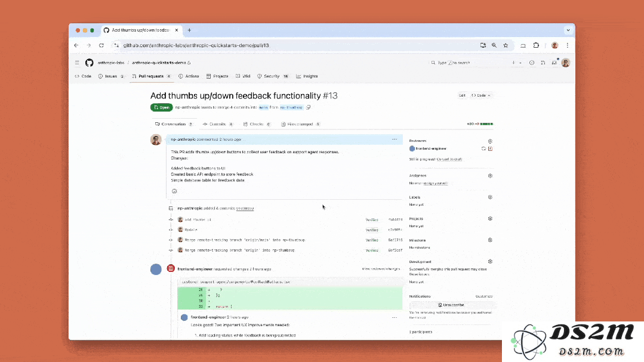This screenshot has height=362, width=644.
Task: Open the Labels gear settings
Action: (x=490, y=197)
